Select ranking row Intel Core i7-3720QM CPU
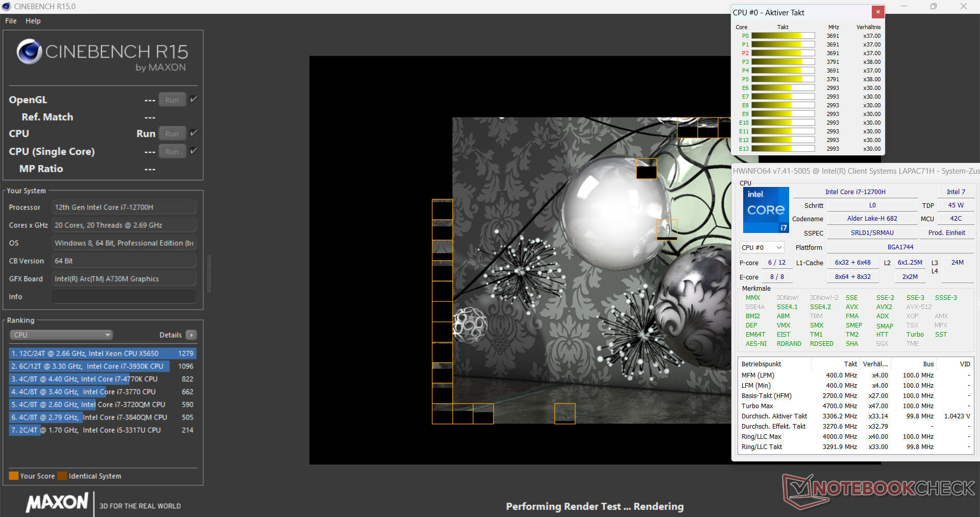 (x=103, y=404)
